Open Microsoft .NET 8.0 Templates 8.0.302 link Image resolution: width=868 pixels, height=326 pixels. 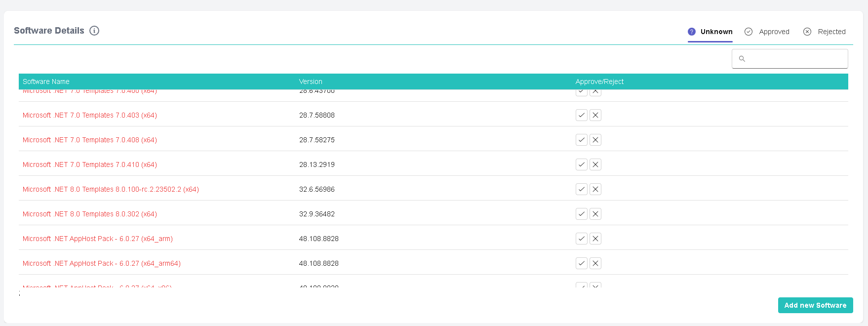[x=90, y=214]
